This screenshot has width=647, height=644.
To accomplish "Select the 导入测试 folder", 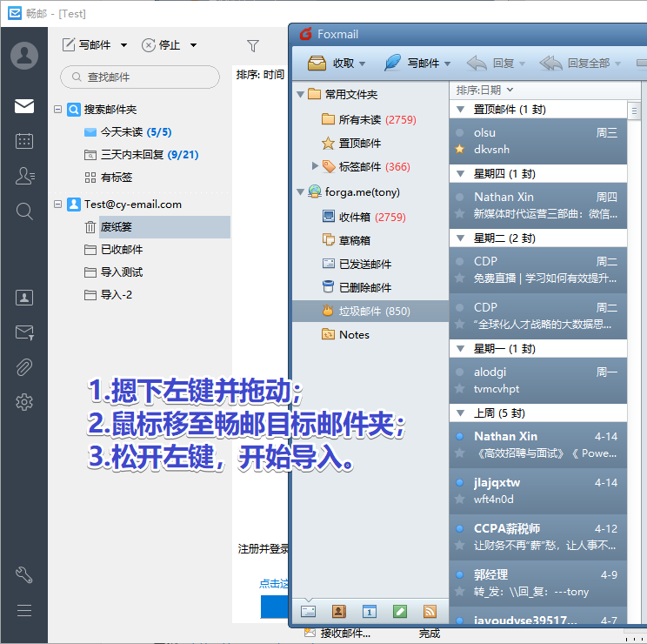I will tap(113, 272).
